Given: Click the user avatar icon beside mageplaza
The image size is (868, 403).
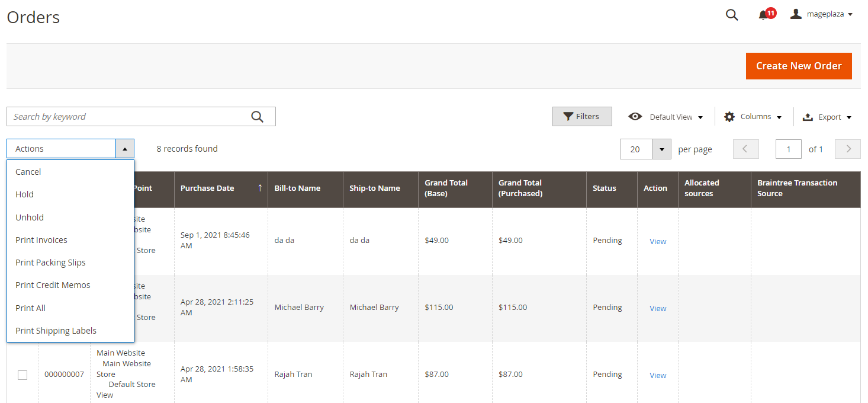Looking at the screenshot, I should tap(796, 14).
